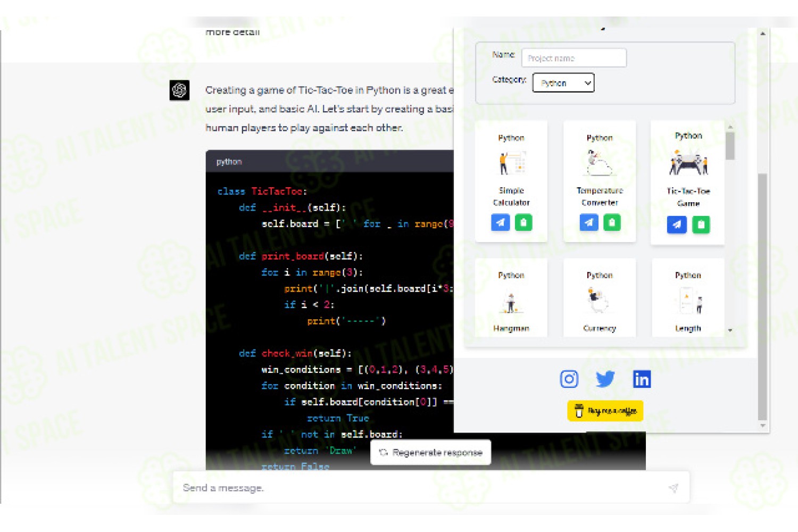Image resolution: width=798 pixels, height=532 pixels.
Task: Click the Temperature Converter title text
Action: (x=600, y=196)
